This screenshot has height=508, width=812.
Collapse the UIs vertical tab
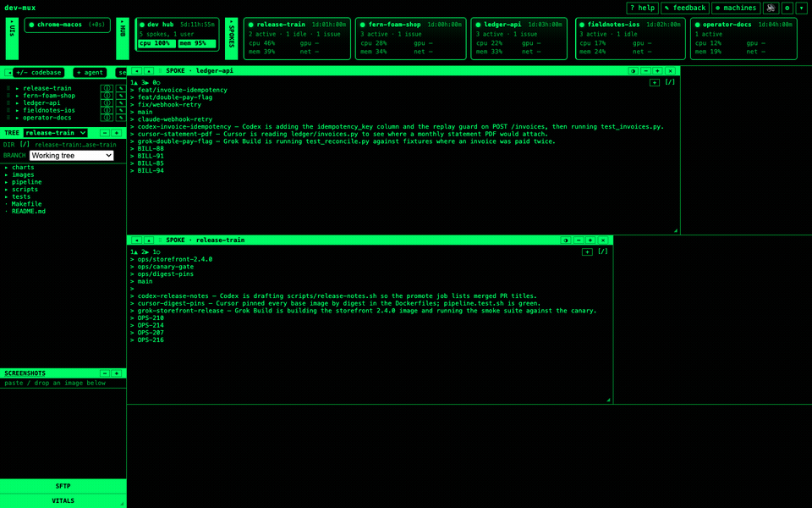(x=12, y=38)
